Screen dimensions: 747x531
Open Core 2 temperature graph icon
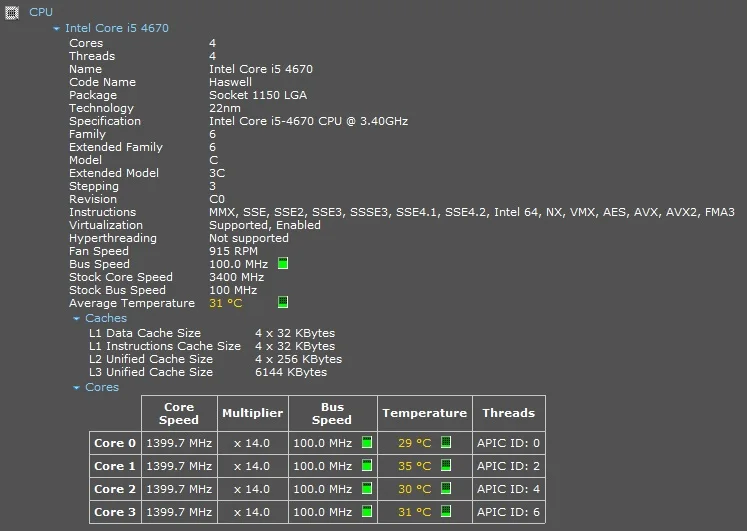tap(446, 488)
